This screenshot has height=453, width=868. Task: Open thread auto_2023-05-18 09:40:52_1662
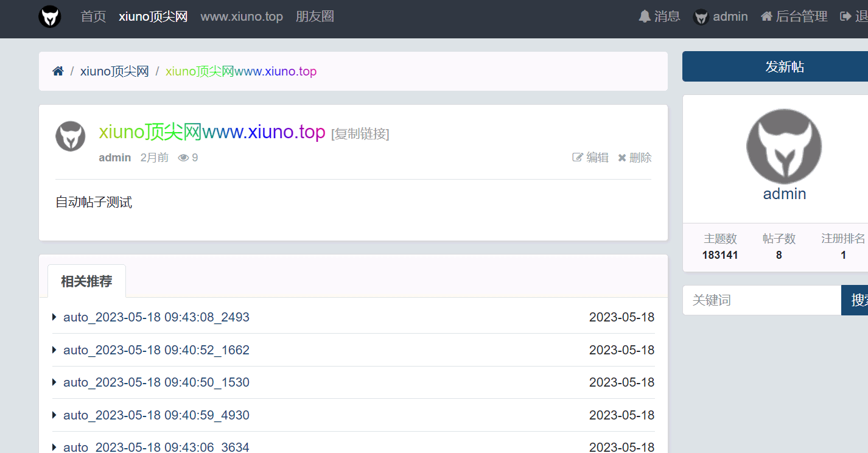156,350
